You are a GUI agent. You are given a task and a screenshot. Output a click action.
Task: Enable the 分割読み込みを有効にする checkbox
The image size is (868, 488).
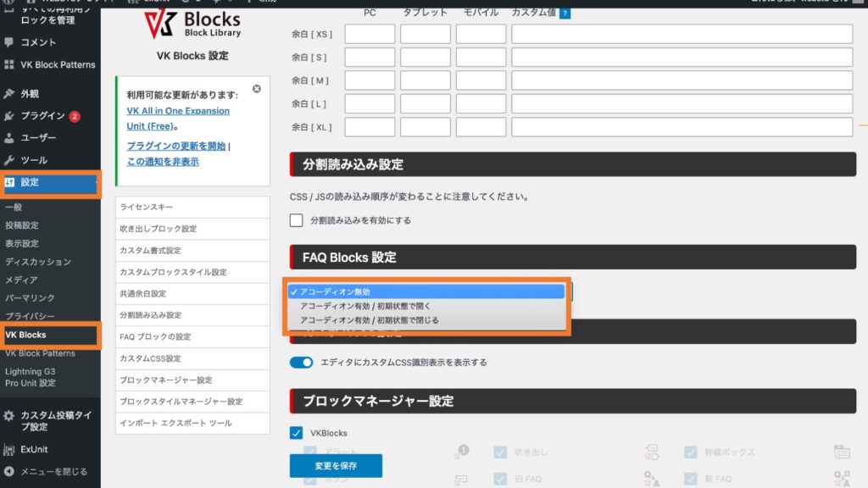(x=297, y=220)
